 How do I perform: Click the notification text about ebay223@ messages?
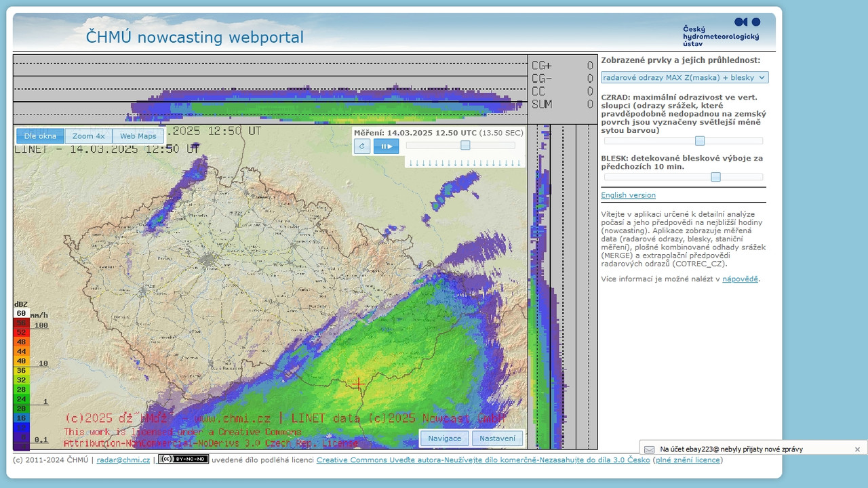[732, 449]
